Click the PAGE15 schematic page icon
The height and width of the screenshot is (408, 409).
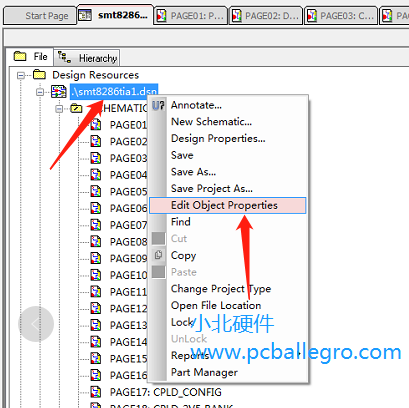96,358
